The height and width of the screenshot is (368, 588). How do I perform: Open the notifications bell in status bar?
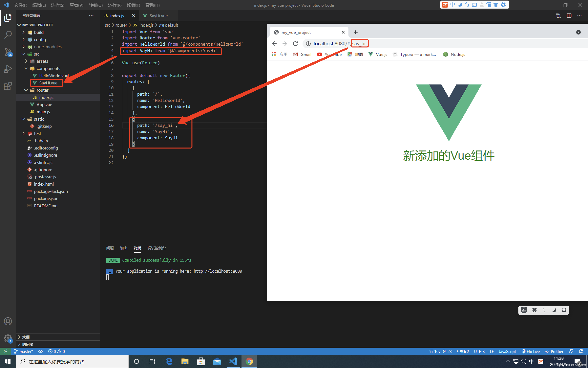581,351
